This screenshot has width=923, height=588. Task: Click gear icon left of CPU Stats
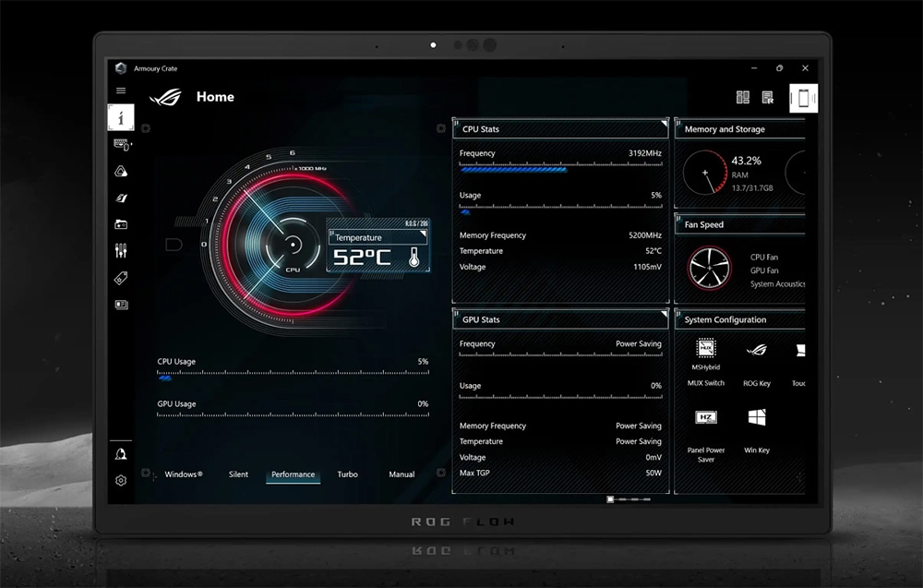point(441,127)
